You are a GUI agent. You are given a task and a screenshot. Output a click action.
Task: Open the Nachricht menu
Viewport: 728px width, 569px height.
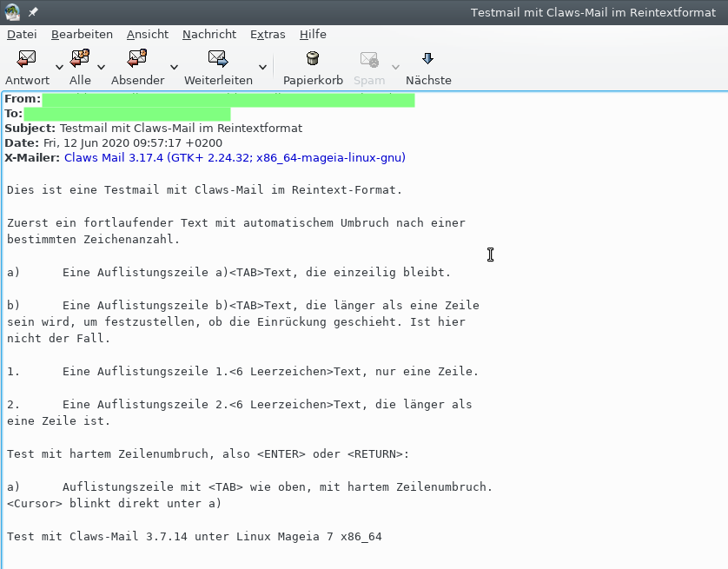point(209,35)
